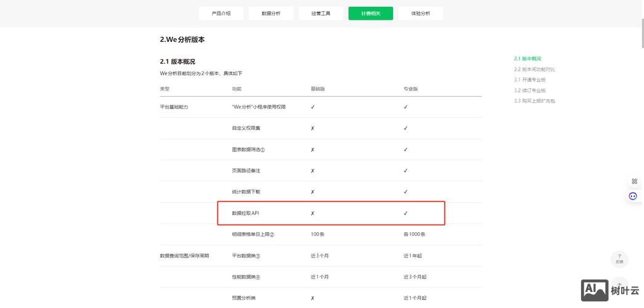This screenshot has height=308, width=644.
Task: Click the 近3个月起 professional version value
Action: tap(415, 277)
